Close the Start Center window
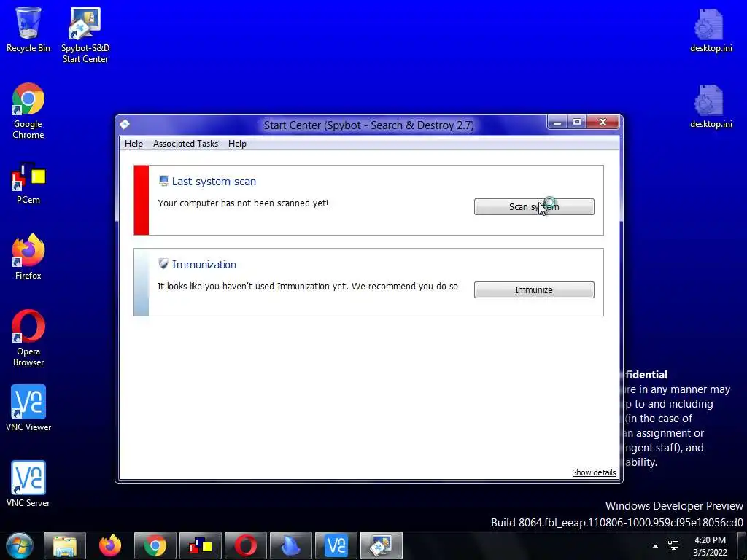Viewport: 747px width, 560px height. pos(603,122)
